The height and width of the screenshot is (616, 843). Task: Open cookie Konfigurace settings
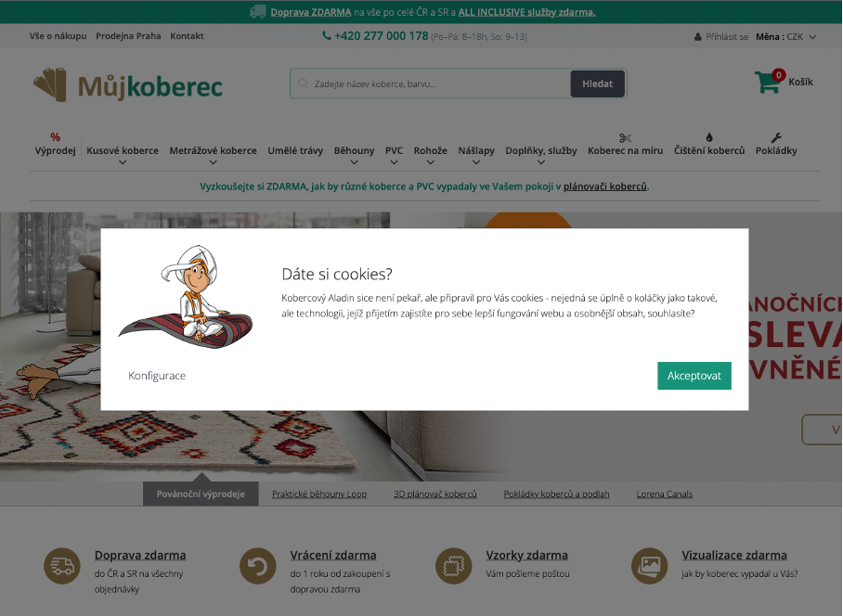157,376
